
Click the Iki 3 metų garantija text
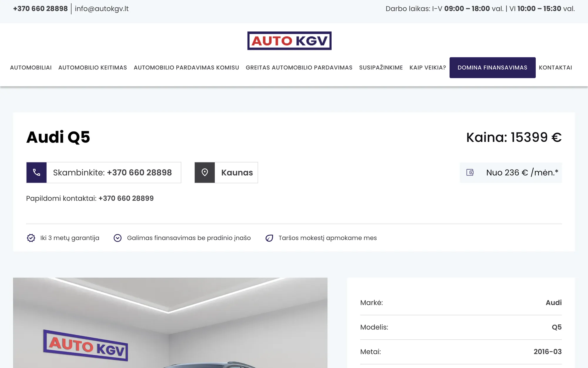point(70,238)
